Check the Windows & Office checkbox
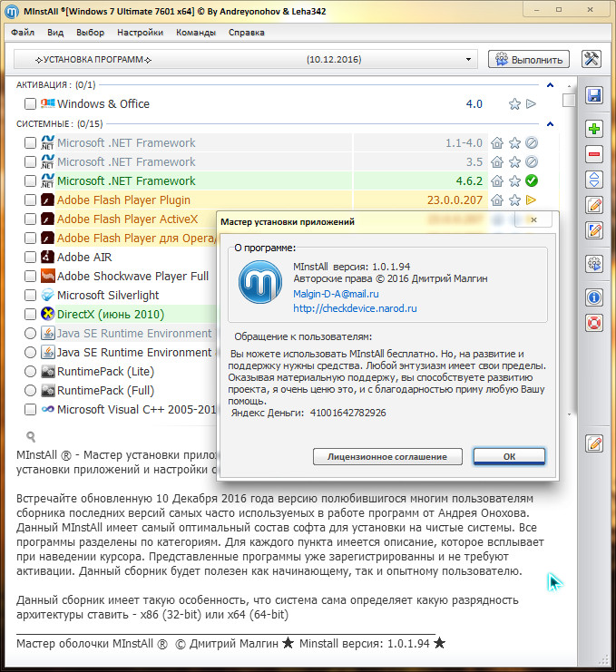 [x=31, y=103]
